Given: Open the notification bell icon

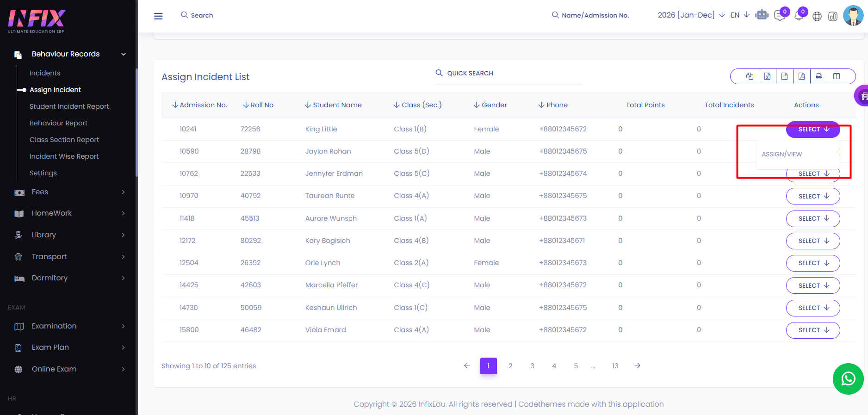Looking at the screenshot, I should click(x=799, y=16).
